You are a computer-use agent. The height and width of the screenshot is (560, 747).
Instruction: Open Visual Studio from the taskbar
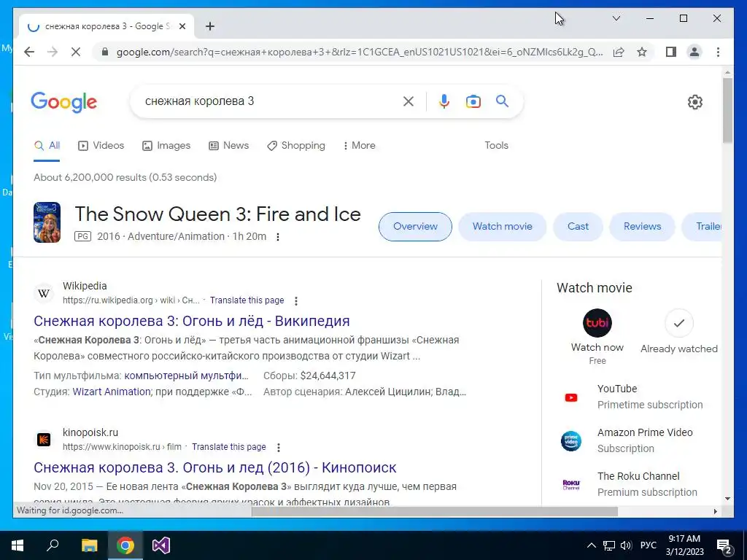click(x=161, y=545)
